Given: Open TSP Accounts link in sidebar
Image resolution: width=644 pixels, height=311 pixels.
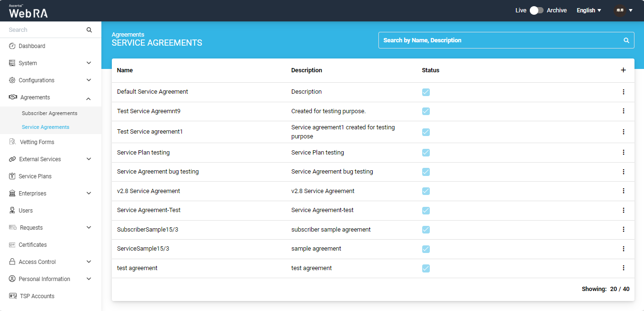Looking at the screenshot, I should point(37,296).
